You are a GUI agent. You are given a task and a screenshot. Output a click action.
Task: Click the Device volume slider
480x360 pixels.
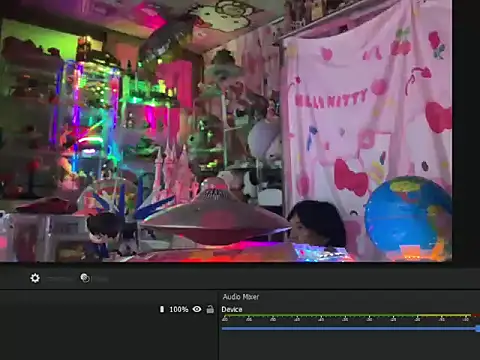pos(350,328)
